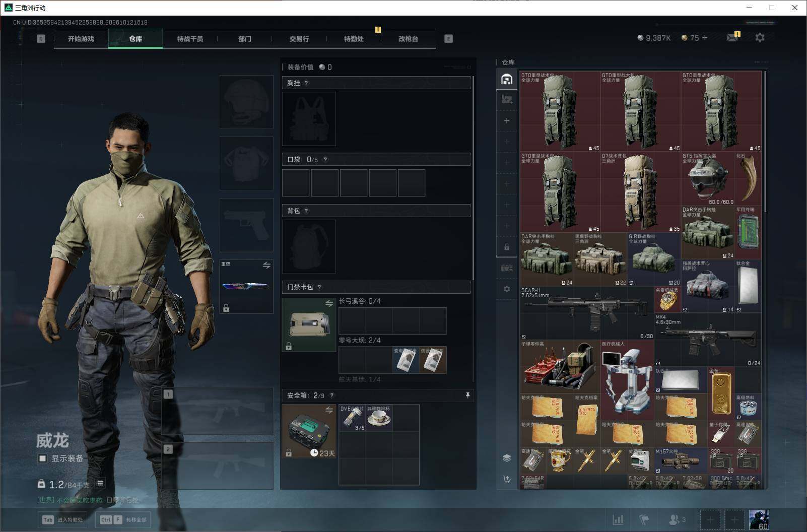The width and height of the screenshot is (807, 532).
Task: Open the mail envelope icon
Action: click(x=732, y=38)
